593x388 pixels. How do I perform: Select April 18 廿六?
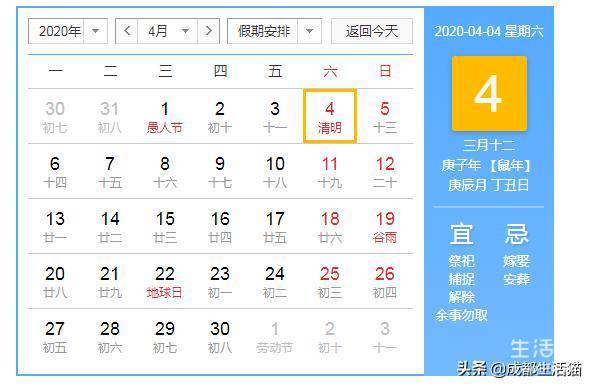[x=330, y=226]
